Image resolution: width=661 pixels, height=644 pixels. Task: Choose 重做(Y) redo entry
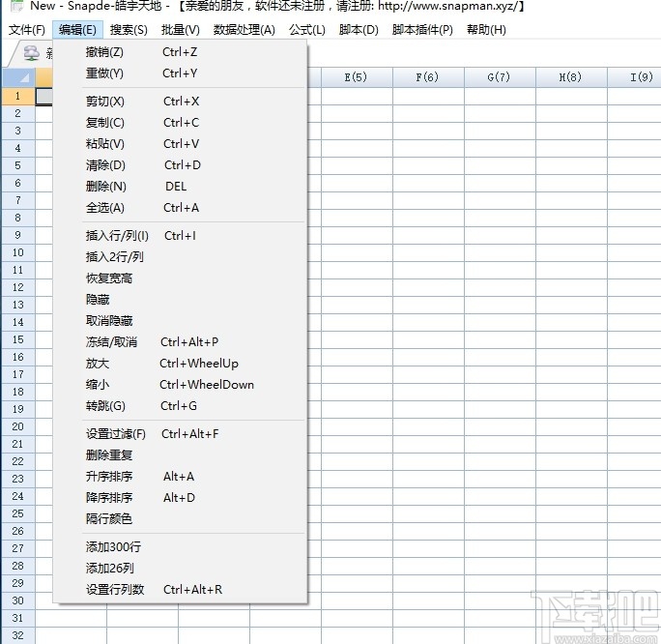(181, 73)
